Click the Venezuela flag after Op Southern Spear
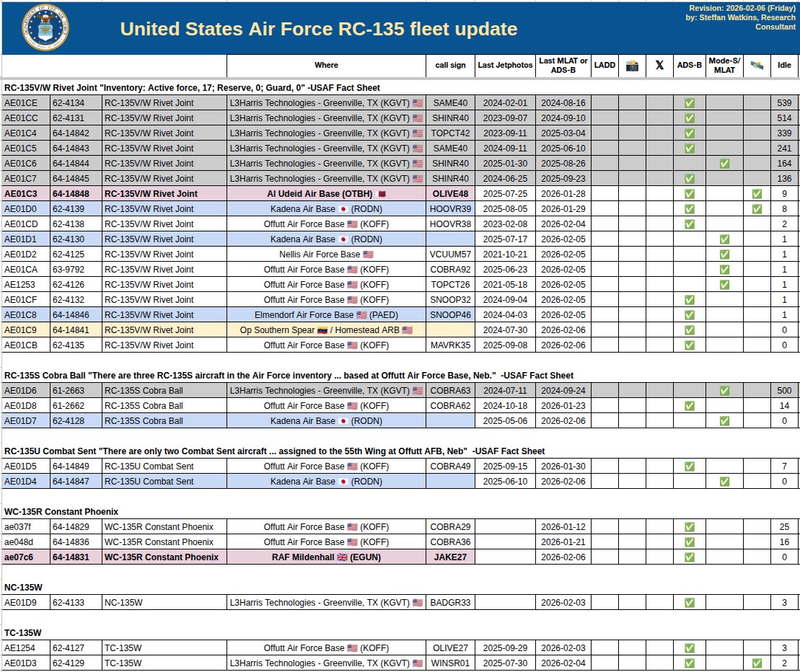This screenshot has width=800, height=672. (x=322, y=330)
